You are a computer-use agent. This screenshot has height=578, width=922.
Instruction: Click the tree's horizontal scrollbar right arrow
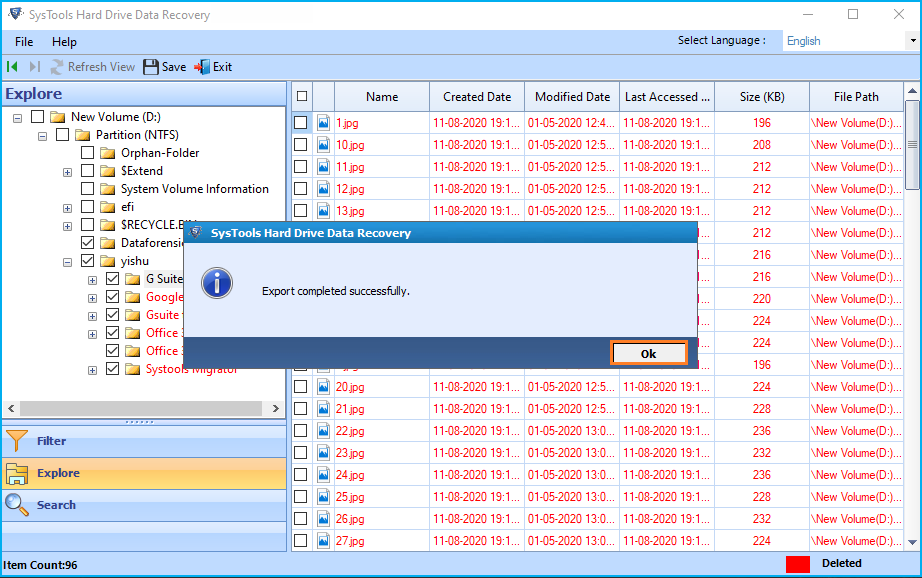(x=276, y=408)
